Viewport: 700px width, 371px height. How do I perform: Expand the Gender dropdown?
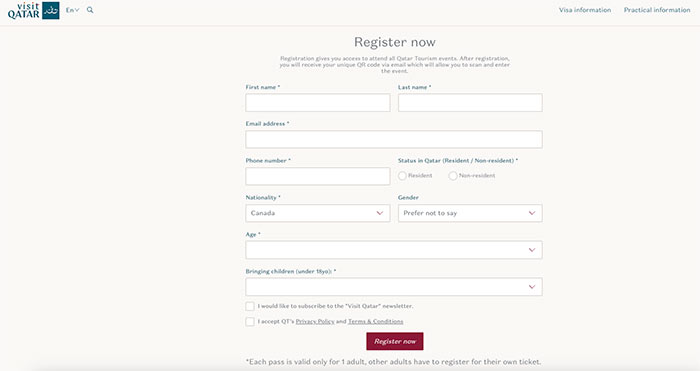click(x=470, y=213)
